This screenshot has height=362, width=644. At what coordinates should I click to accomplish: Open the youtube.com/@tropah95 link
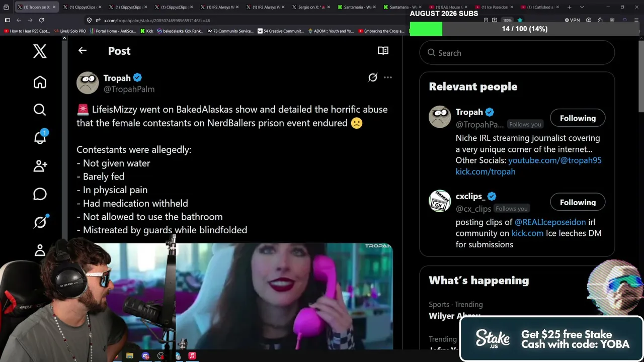555,160
